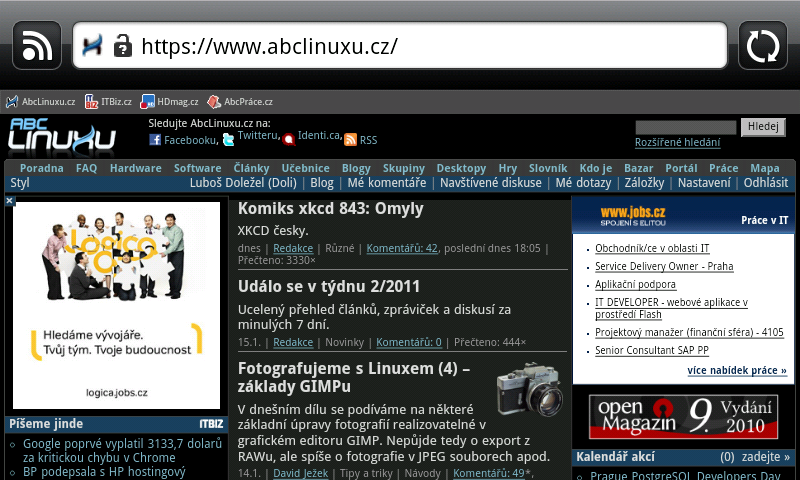Go to the Hardware section
Screen dimensions: 800x480
pos(136,168)
